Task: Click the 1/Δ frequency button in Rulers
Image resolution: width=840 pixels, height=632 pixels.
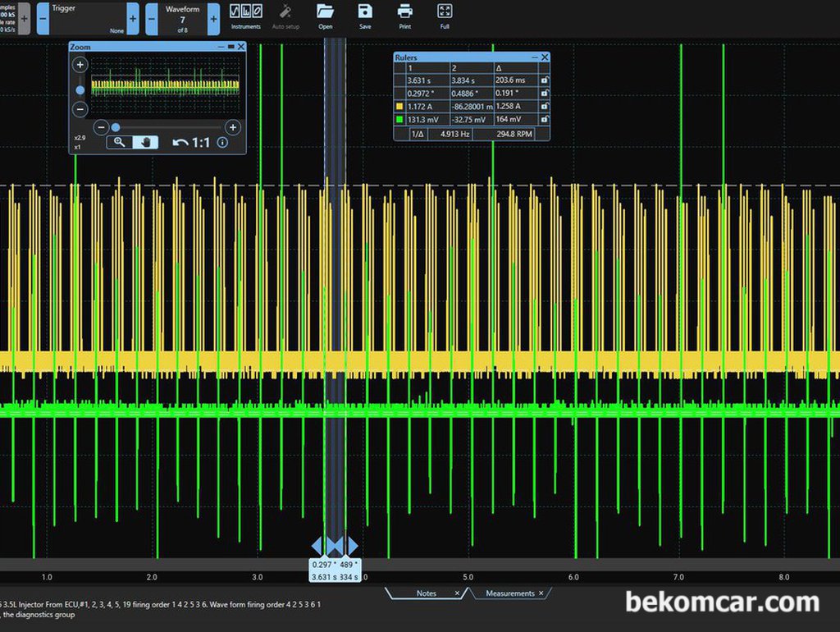Action: click(418, 134)
